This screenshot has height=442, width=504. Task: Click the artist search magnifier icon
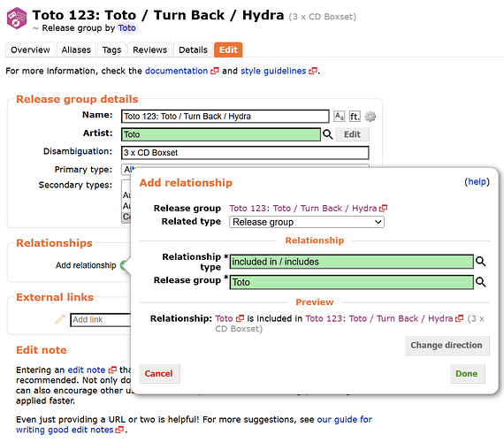[x=327, y=134]
